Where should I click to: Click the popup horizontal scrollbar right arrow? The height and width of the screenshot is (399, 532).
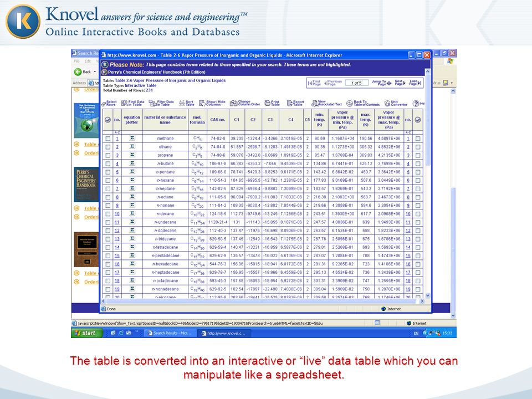tap(422, 301)
